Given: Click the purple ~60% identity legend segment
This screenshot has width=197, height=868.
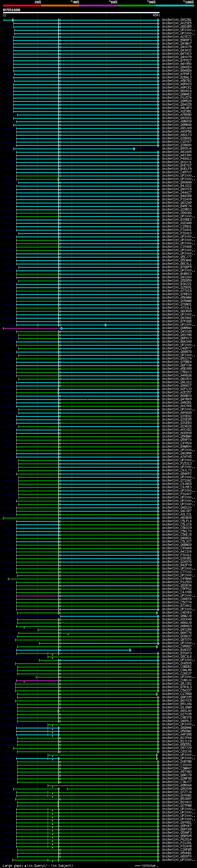Looking at the screenshot, I should click(98, 6).
